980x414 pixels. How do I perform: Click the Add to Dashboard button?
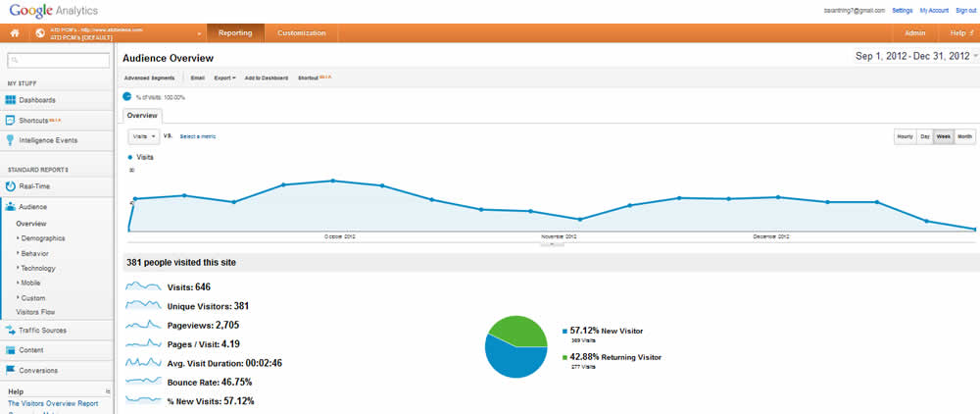coord(266,77)
